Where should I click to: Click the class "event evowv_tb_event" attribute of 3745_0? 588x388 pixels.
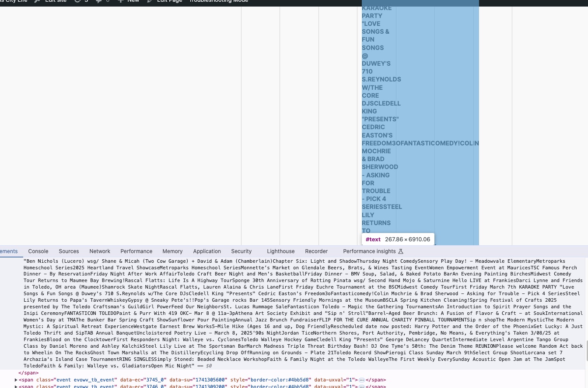point(77,380)
